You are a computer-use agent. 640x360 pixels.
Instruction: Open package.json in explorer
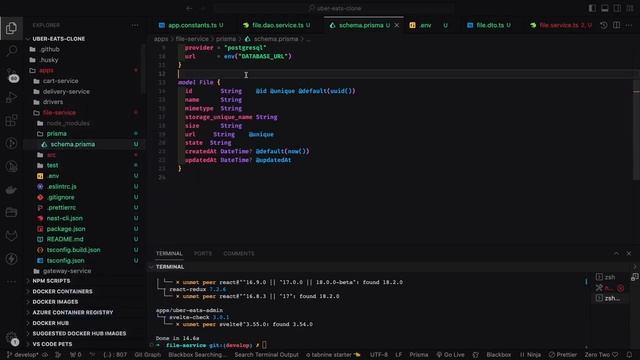[66, 229]
